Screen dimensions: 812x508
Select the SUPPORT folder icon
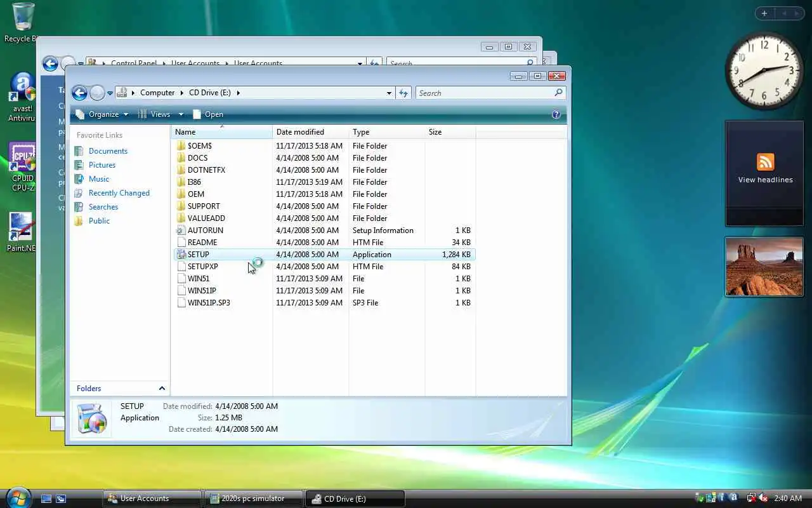(181, 206)
